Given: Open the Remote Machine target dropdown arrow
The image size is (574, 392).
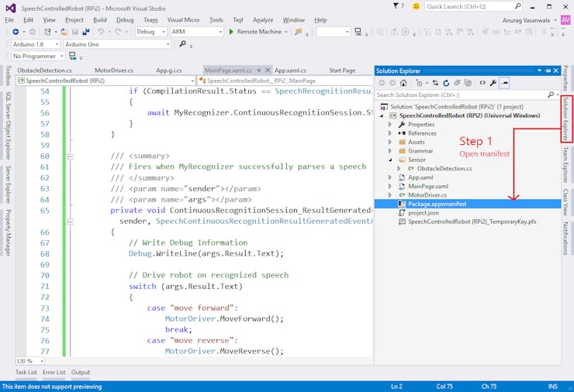Looking at the screenshot, I should [x=286, y=33].
